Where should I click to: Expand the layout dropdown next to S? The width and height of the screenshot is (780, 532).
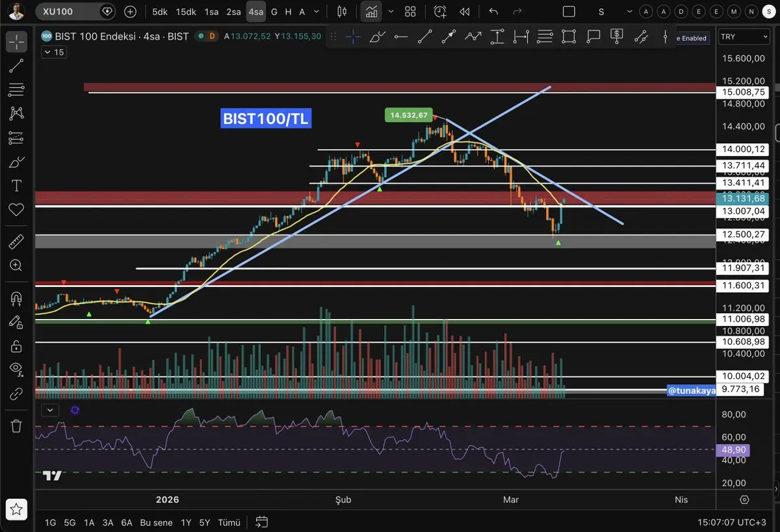coord(628,12)
